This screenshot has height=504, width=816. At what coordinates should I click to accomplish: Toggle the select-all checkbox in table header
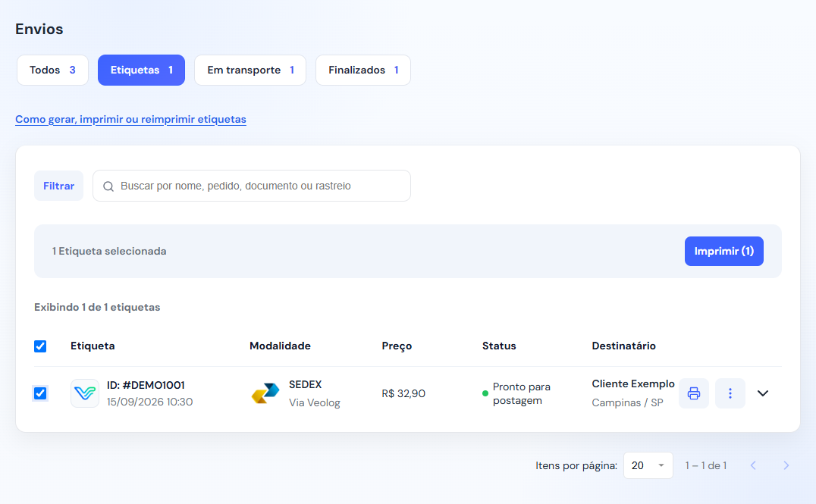pyautogui.click(x=40, y=346)
